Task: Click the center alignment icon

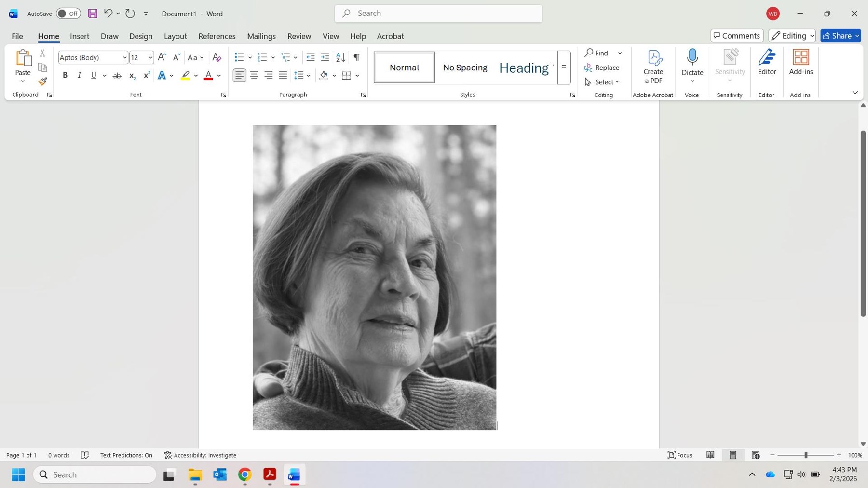Action: (254, 75)
